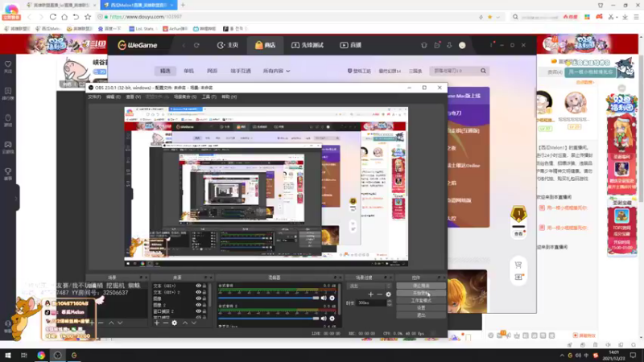Hide the 窗口捕获 2 source
The width and height of the screenshot is (644, 362).
coord(198,311)
